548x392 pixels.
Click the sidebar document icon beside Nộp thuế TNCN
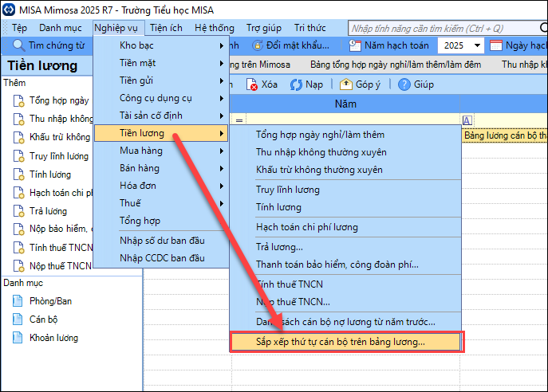(19, 266)
